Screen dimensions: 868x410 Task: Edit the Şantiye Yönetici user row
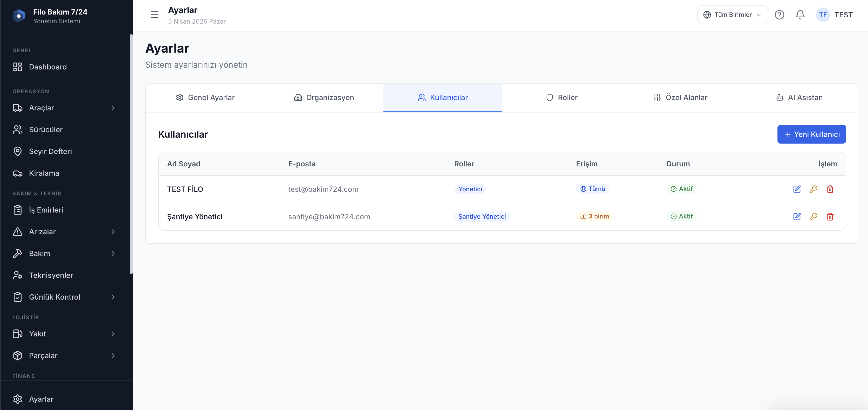(797, 216)
